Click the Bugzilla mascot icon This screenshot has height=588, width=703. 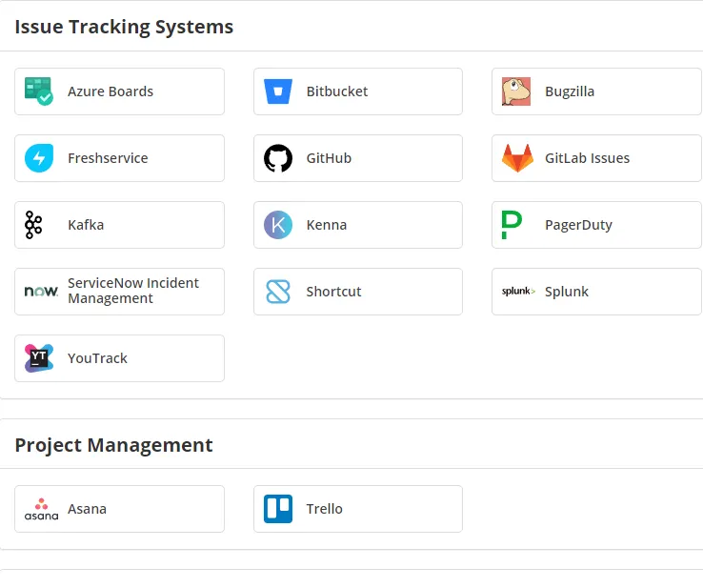516,91
